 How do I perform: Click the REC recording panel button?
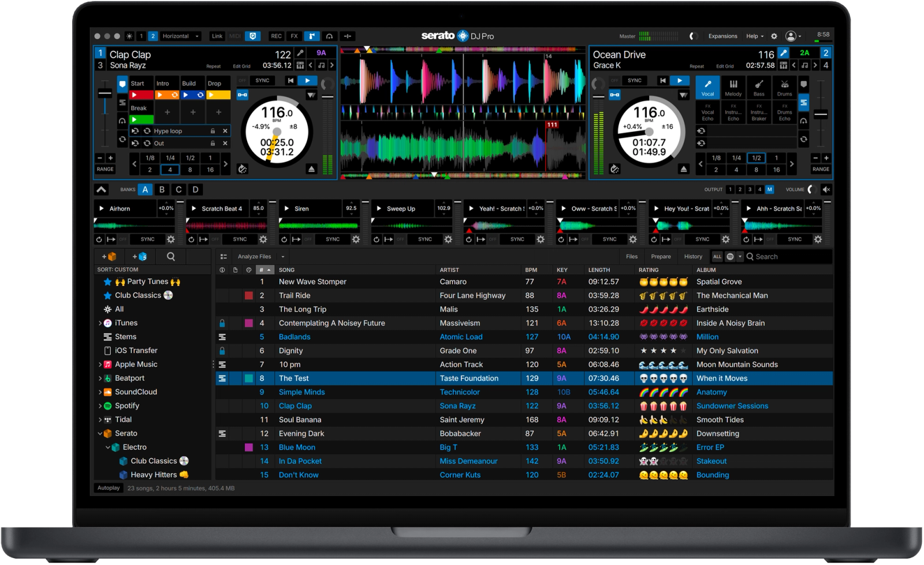(x=277, y=36)
